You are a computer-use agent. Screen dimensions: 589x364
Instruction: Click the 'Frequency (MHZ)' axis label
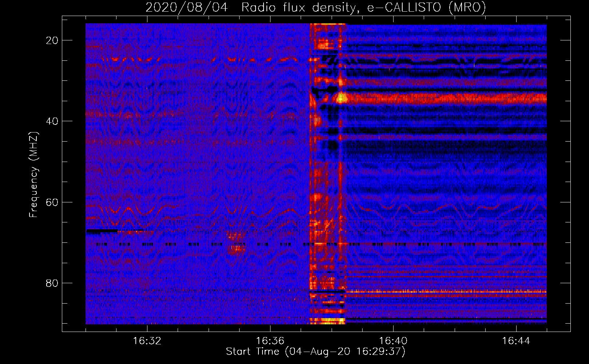point(33,175)
